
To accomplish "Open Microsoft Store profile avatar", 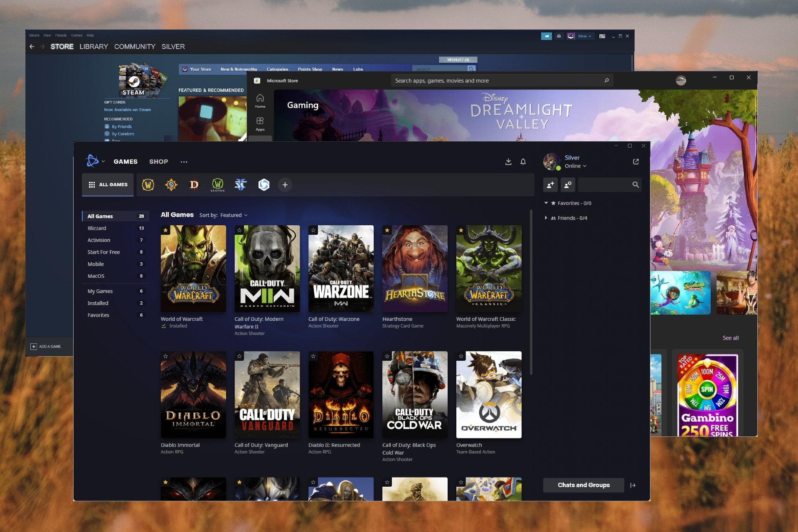I will click(x=681, y=80).
